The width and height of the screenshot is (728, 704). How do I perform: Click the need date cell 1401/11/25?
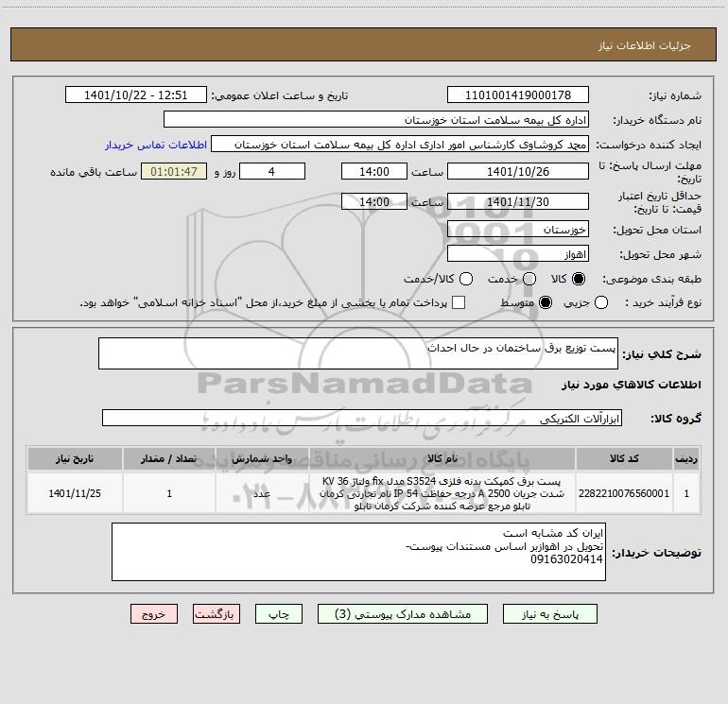coord(75,493)
